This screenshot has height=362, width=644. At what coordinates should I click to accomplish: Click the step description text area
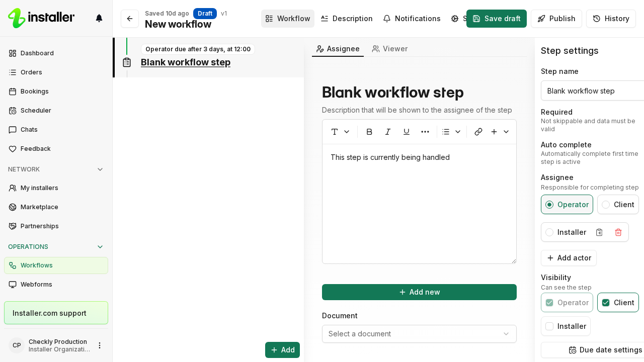[419, 204]
